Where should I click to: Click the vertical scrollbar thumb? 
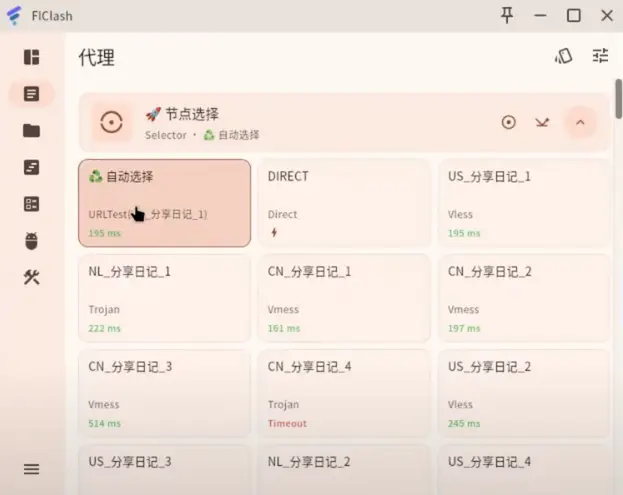coord(618,99)
